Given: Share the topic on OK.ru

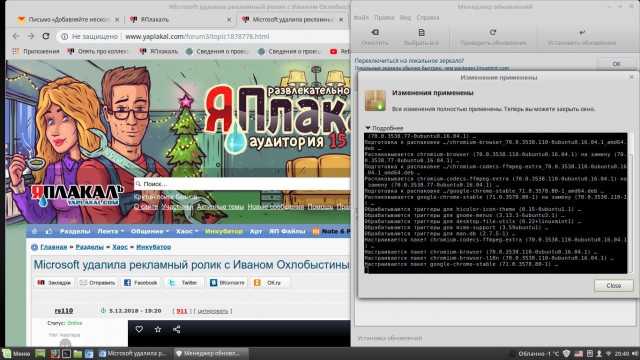Looking at the screenshot, I should pos(270,282).
